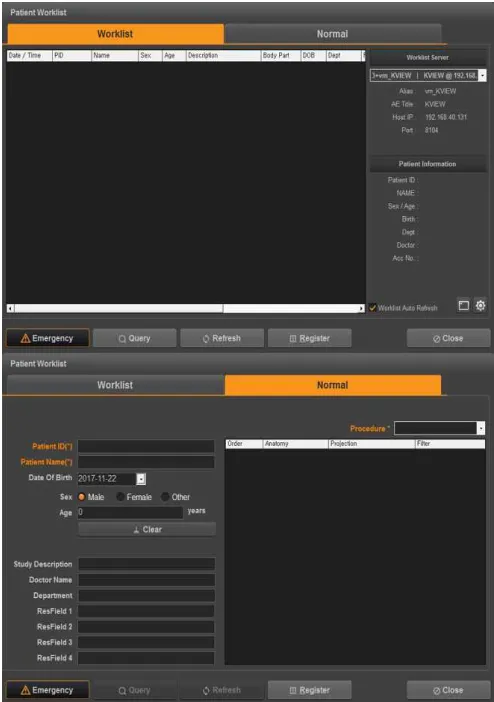
Task: Click the AE Title value KVIEW
Action: (x=435, y=104)
